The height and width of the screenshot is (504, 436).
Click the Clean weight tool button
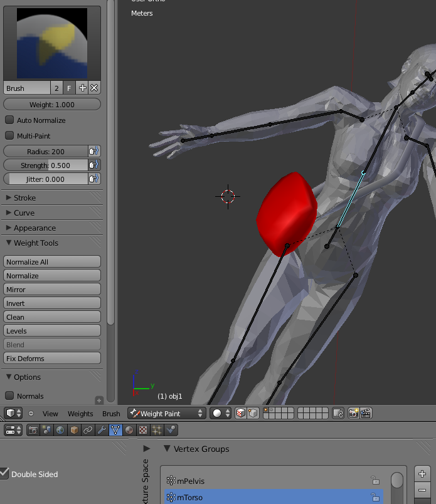pos(52,317)
